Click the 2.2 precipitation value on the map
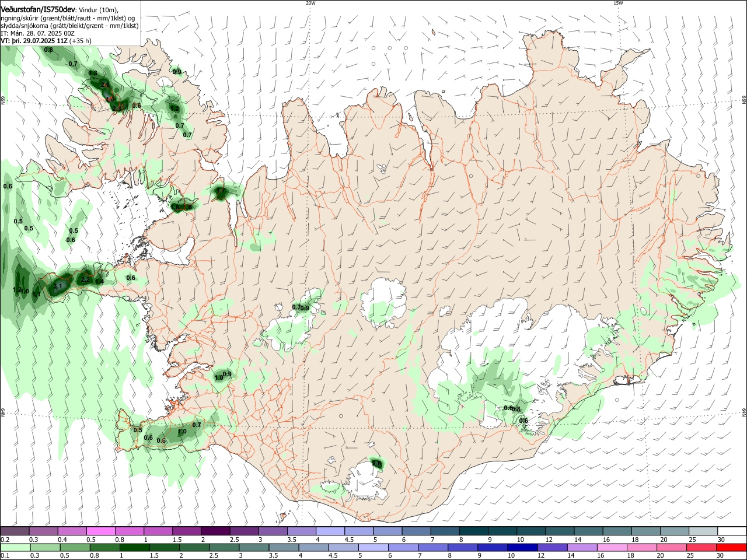 pos(85,280)
